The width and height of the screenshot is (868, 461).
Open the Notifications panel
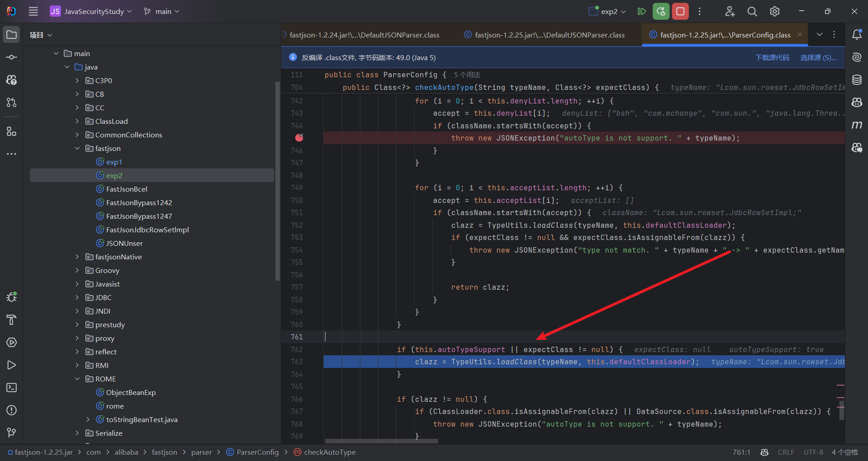pos(857,34)
